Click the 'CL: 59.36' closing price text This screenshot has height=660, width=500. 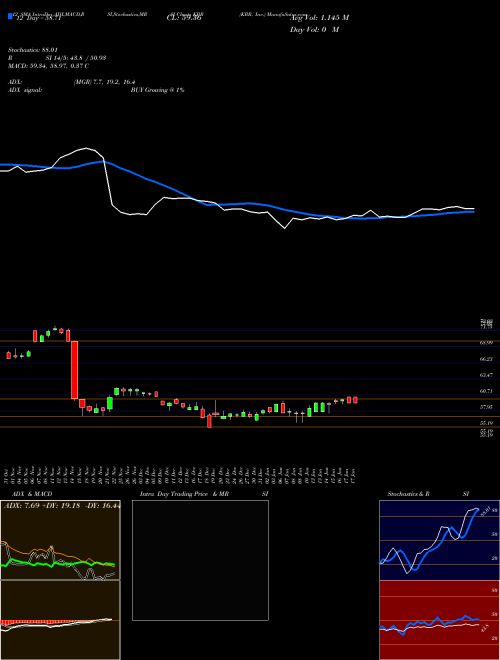pyautogui.click(x=184, y=19)
